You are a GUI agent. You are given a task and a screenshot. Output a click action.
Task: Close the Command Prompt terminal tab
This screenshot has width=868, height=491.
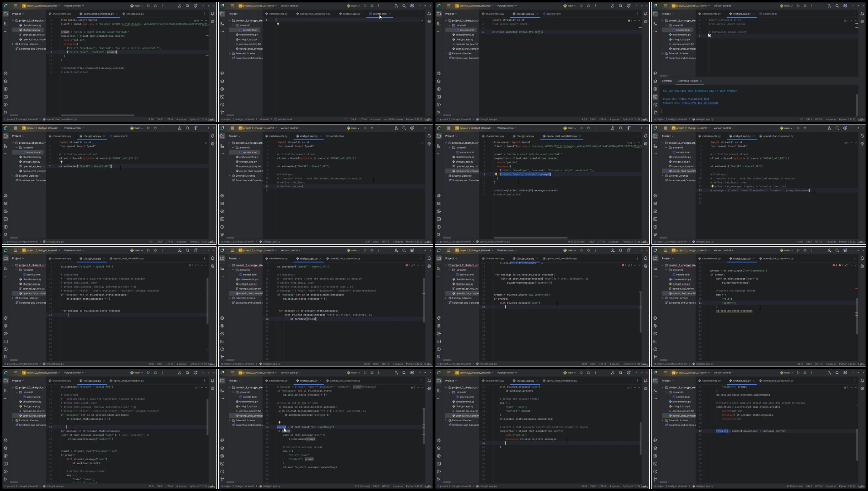(701, 81)
